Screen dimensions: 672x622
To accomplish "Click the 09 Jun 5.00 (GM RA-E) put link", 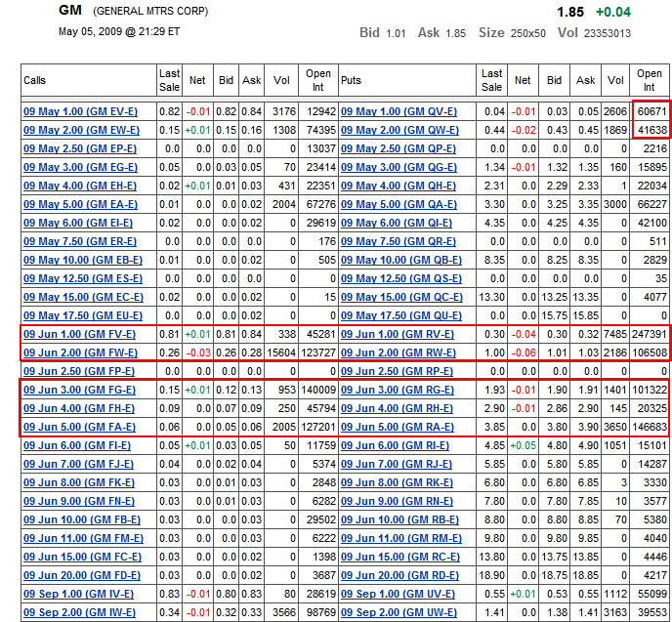I will click(399, 427).
